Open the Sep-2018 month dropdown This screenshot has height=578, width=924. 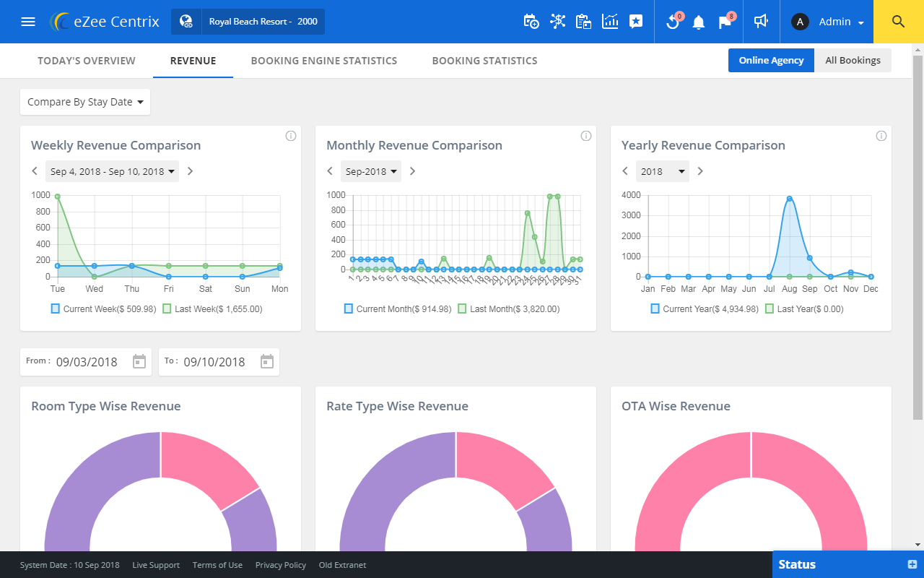[x=371, y=171]
